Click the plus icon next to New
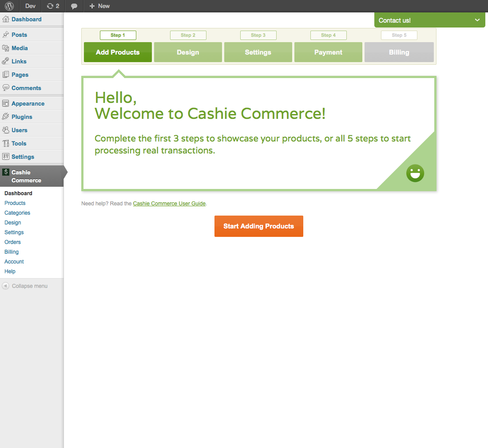 [92, 6]
